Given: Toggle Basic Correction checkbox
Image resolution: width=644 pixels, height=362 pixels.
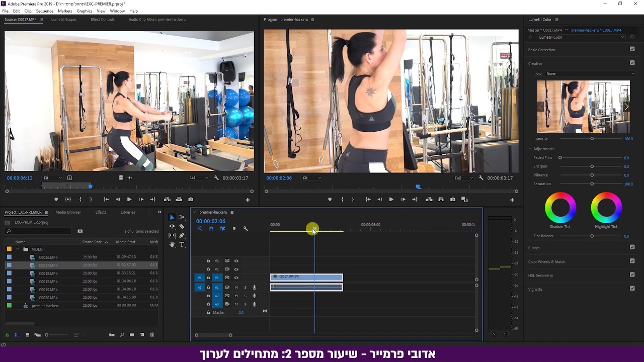Looking at the screenshot, I should [632, 49].
